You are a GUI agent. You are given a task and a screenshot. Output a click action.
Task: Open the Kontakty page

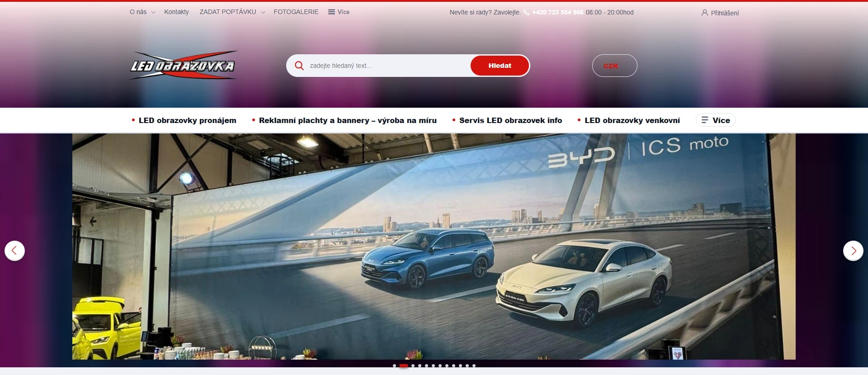pyautogui.click(x=176, y=12)
